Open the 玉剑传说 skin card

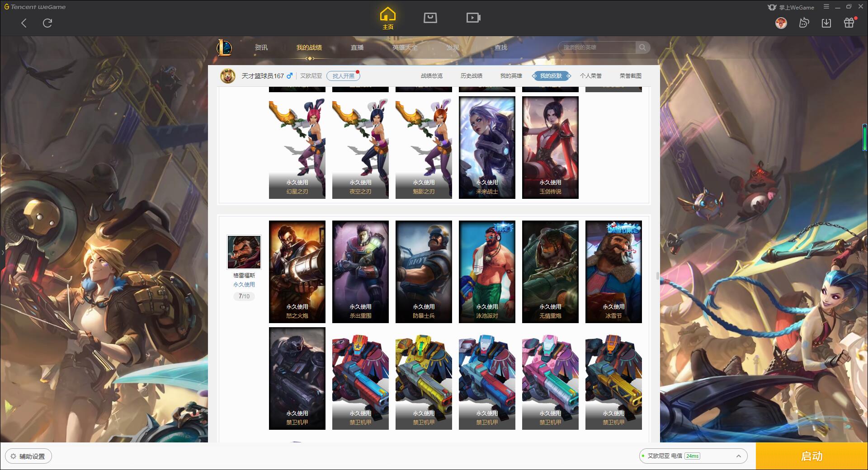point(550,147)
